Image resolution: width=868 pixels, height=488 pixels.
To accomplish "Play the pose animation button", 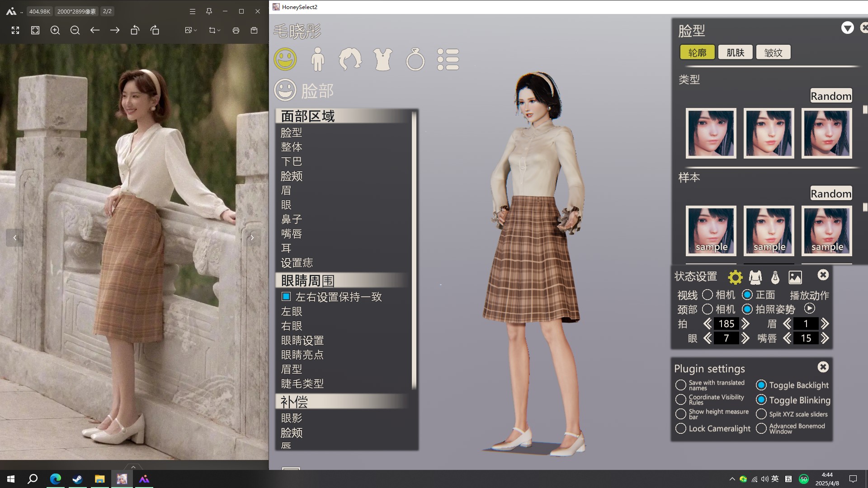I will click(809, 309).
